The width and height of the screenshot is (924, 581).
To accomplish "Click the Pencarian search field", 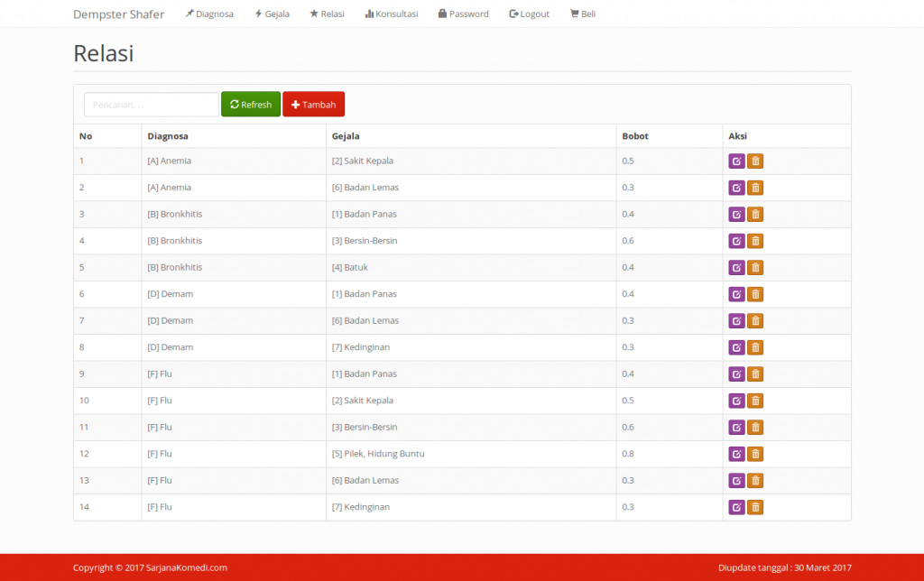I will click(150, 104).
